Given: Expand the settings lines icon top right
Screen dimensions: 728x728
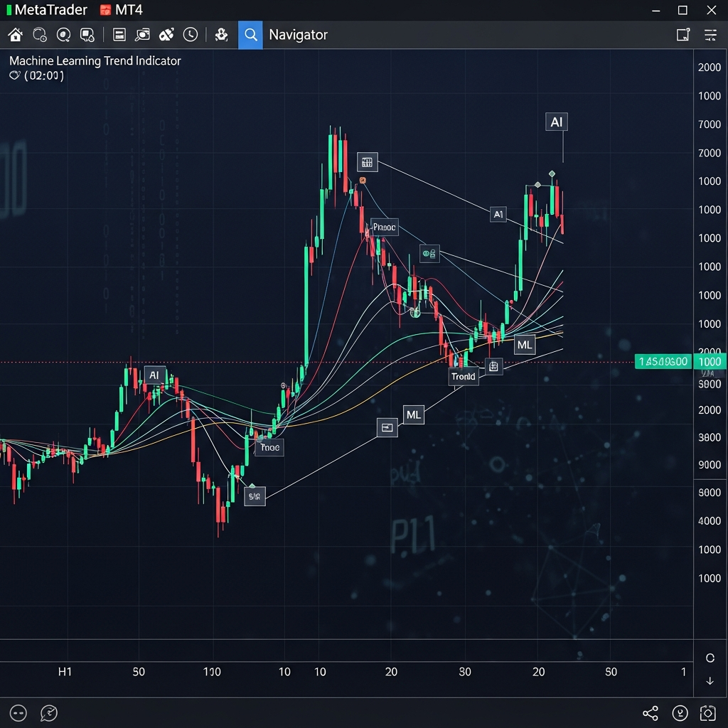Looking at the screenshot, I should 709,34.
